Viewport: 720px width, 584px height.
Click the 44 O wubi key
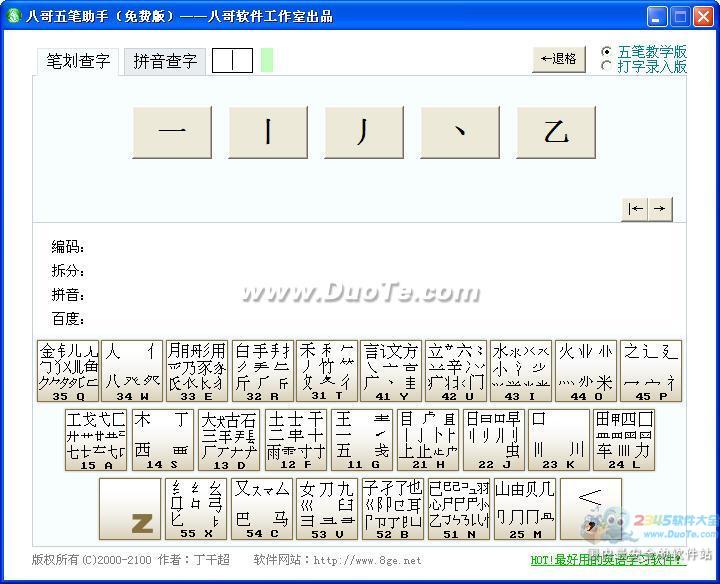tap(585, 371)
